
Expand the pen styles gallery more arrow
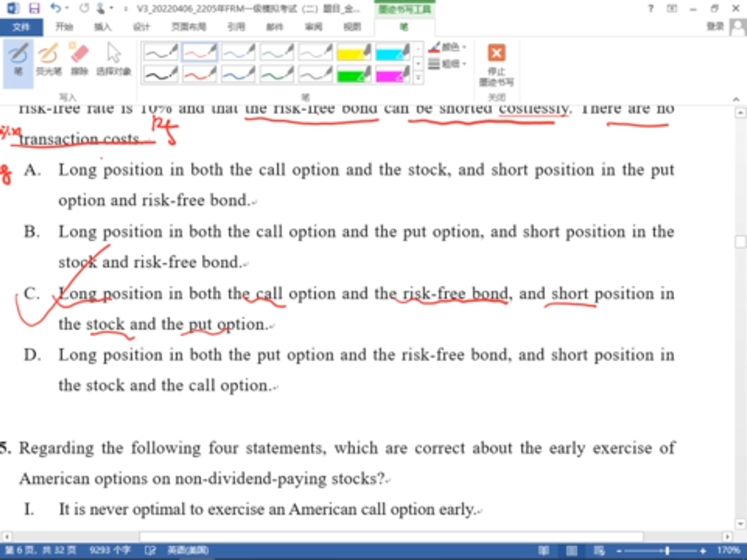[x=418, y=78]
